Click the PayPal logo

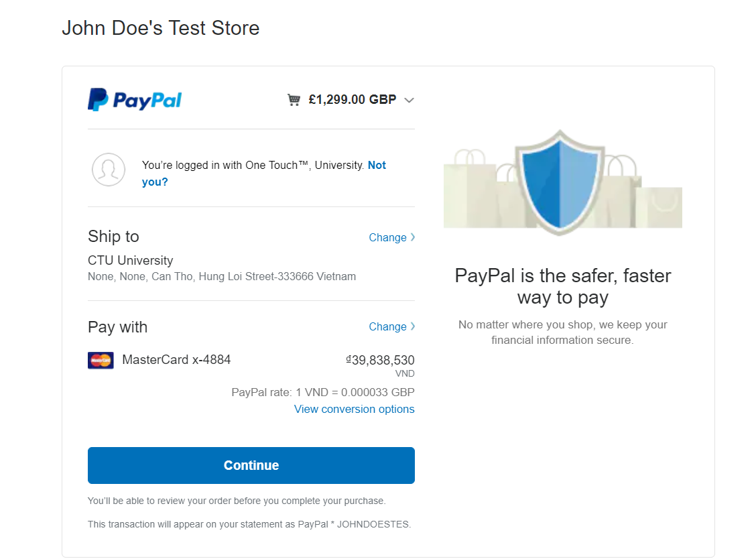pyautogui.click(x=134, y=99)
